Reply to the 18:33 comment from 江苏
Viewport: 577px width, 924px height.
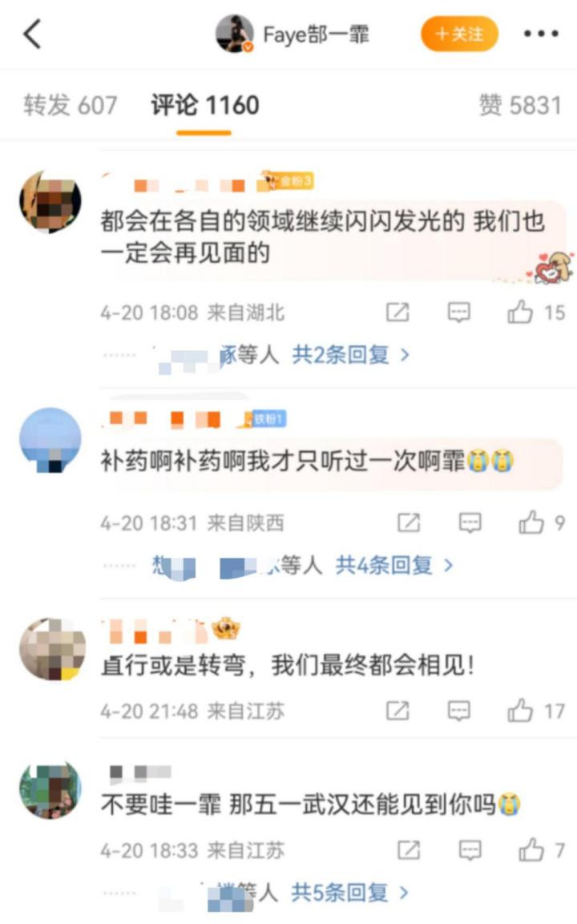pyautogui.click(x=470, y=850)
